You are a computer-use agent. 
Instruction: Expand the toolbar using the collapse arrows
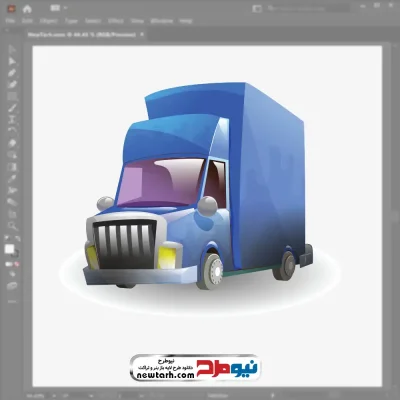pos(7,30)
